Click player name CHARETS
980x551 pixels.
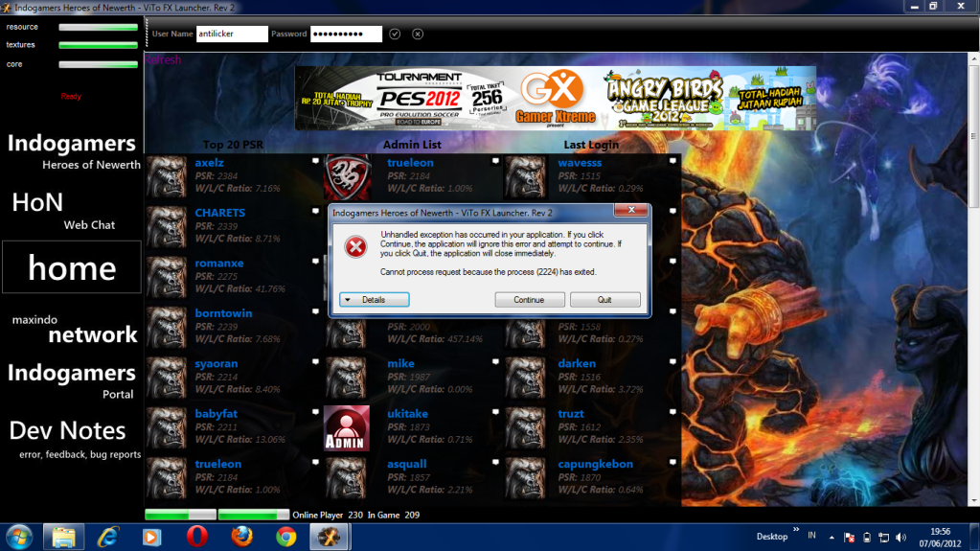pos(219,213)
